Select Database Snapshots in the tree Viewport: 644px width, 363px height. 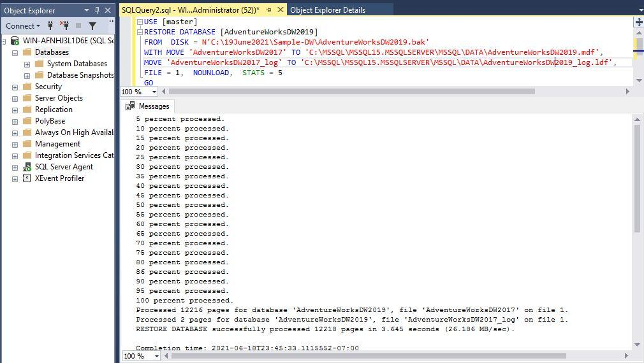click(x=80, y=75)
